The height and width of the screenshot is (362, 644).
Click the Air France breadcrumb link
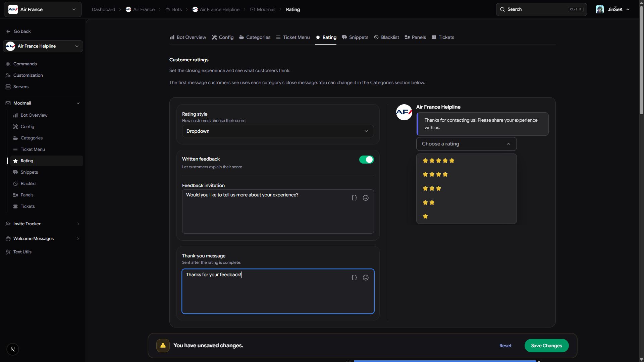(140, 9)
